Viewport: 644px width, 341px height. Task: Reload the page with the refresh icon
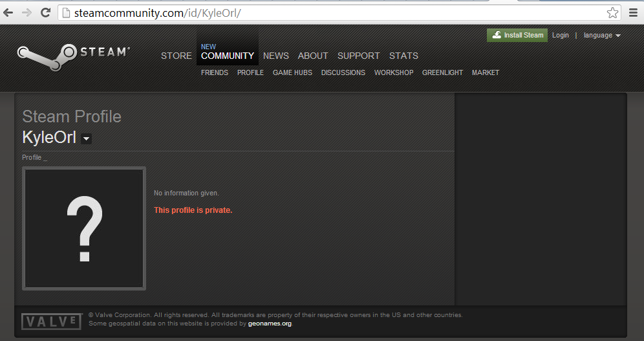(45, 12)
